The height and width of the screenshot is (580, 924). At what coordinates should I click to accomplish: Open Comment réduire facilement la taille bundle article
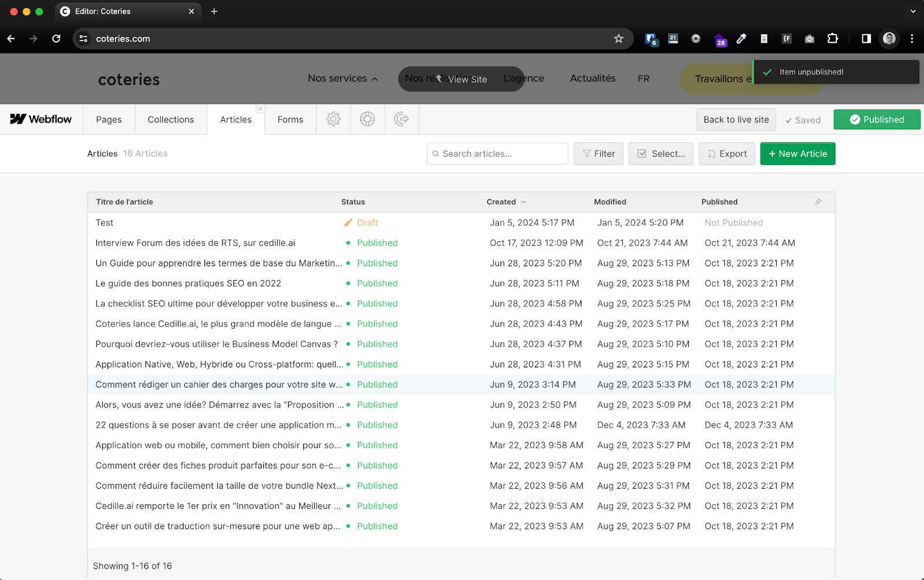[x=219, y=485]
